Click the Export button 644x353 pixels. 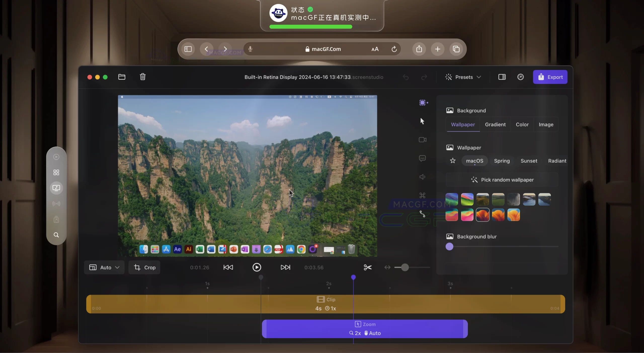point(550,77)
